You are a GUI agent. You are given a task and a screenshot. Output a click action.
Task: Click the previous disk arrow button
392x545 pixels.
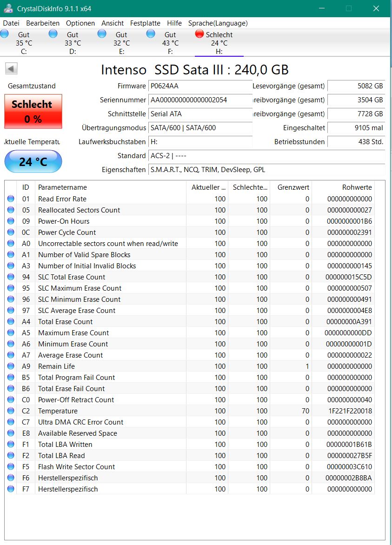[x=12, y=69]
